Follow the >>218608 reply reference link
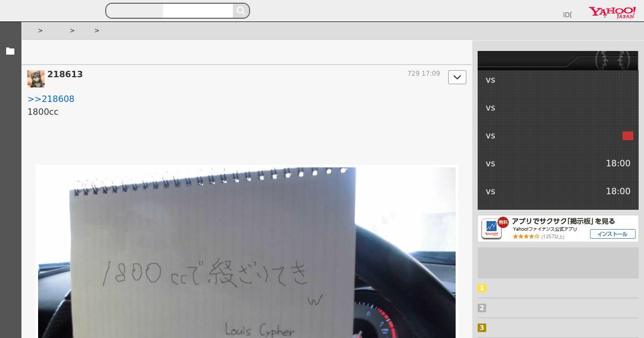Viewport: 644px width, 338px height. click(51, 99)
